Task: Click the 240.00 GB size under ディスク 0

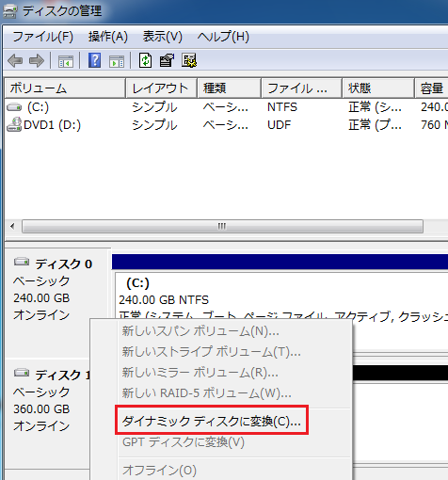Action: click(41, 298)
